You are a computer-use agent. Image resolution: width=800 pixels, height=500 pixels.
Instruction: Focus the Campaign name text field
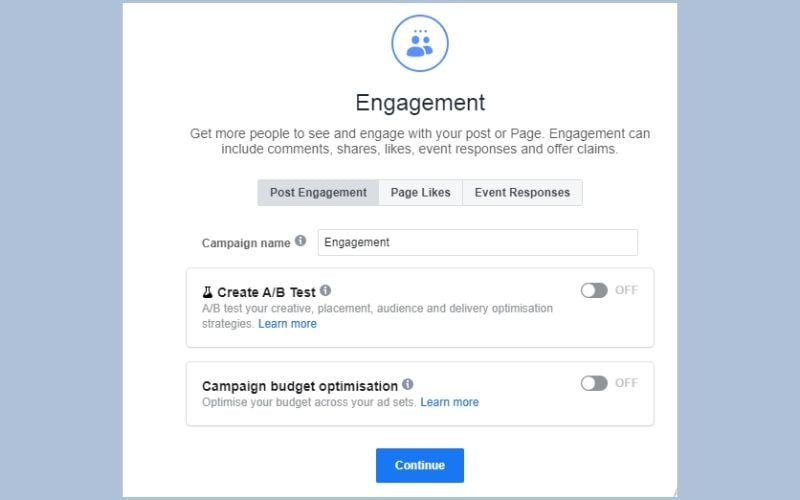(477, 242)
